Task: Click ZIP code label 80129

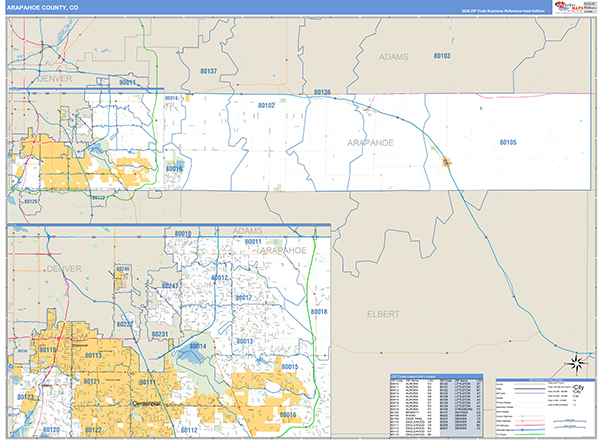Action: click(31, 201)
